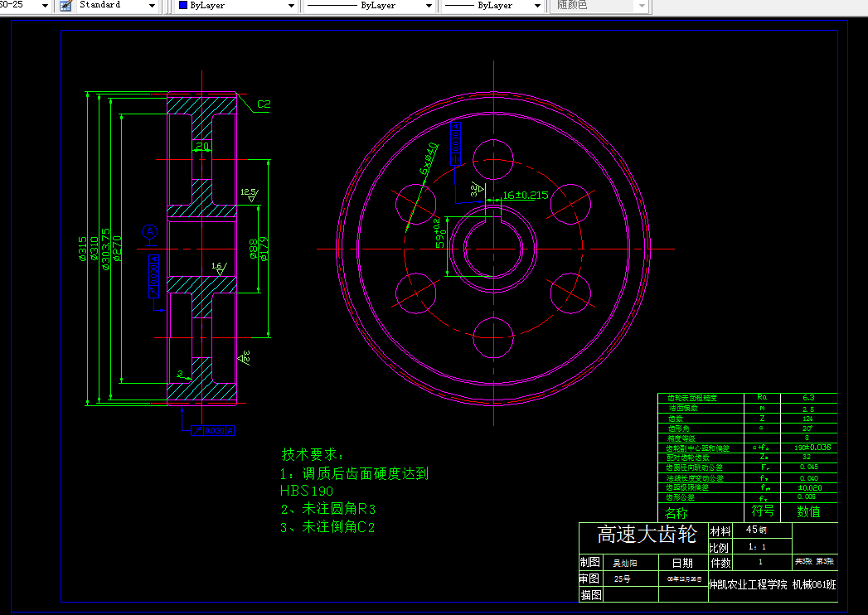The width and height of the screenshot is (868, 615).
Task: Select the 件数 title block label
Action: tap(720, 563)
